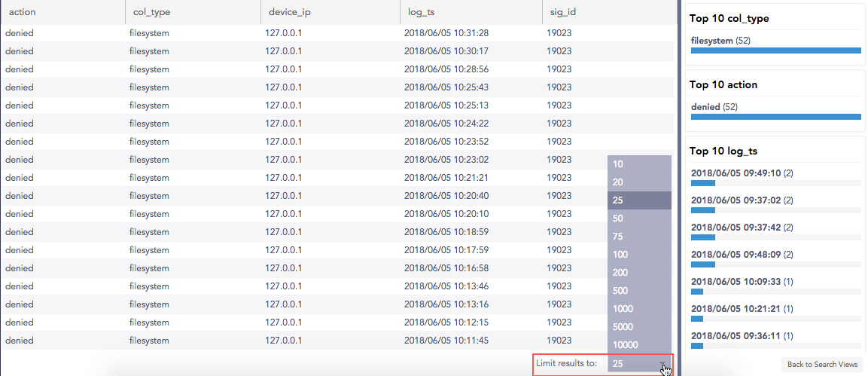Click denied (52) in Top 10 action

pyautogui.click(x=714, y=107)
